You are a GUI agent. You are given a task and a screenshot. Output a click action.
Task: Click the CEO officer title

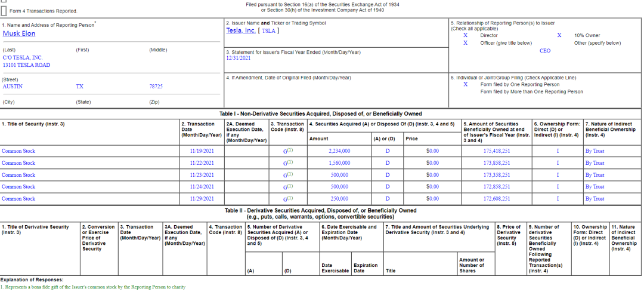[544, 51]
